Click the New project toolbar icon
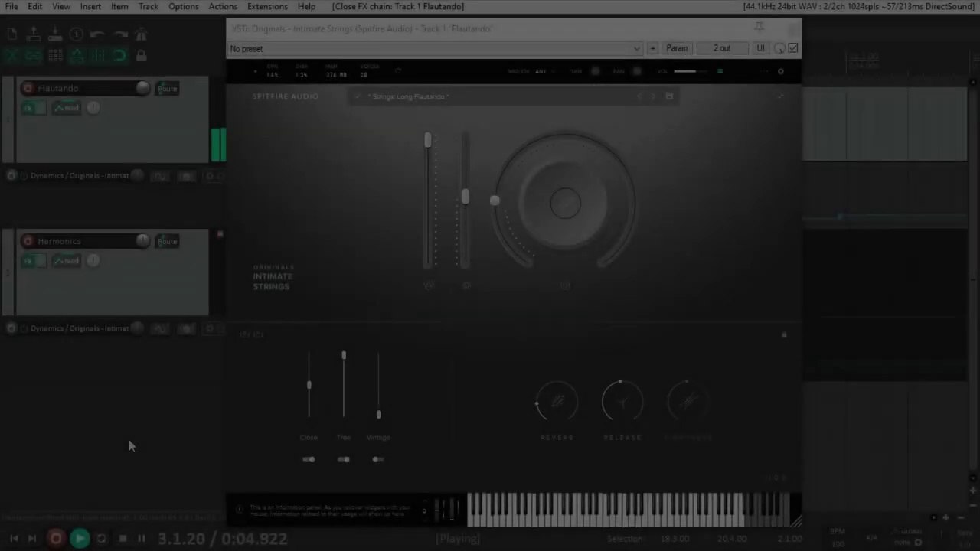 tap(12, 34)
